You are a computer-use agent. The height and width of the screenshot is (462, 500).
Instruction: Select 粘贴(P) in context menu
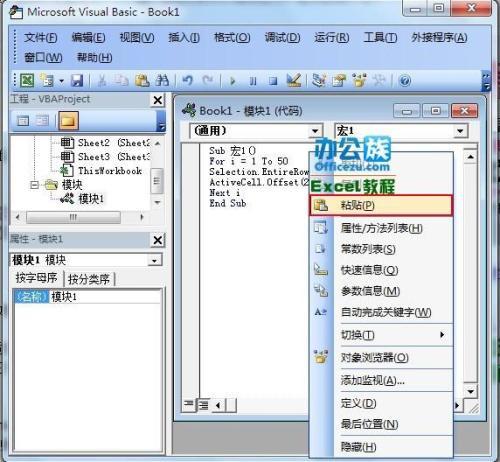coord(381,205)
